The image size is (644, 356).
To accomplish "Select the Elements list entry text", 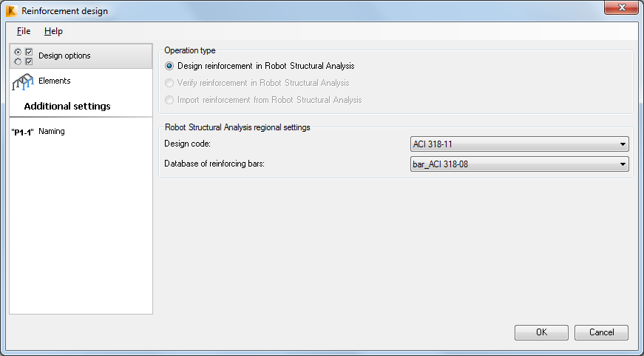I will pyautogui.click(x=55, y=81).
